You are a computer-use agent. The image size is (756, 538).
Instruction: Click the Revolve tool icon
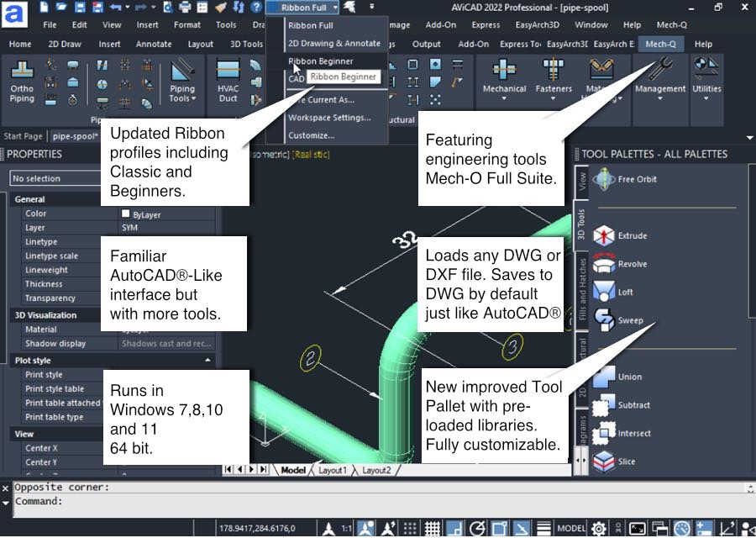[x=604, y=264]
